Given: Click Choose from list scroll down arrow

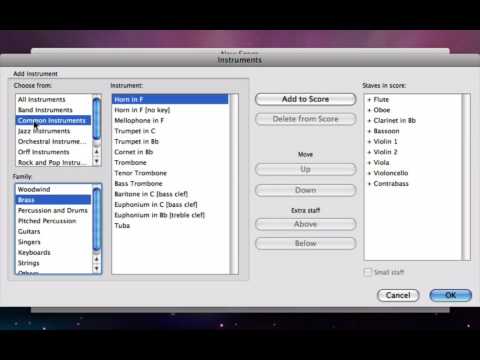Looking at the screenshot, I should click(x=97, y=161).
